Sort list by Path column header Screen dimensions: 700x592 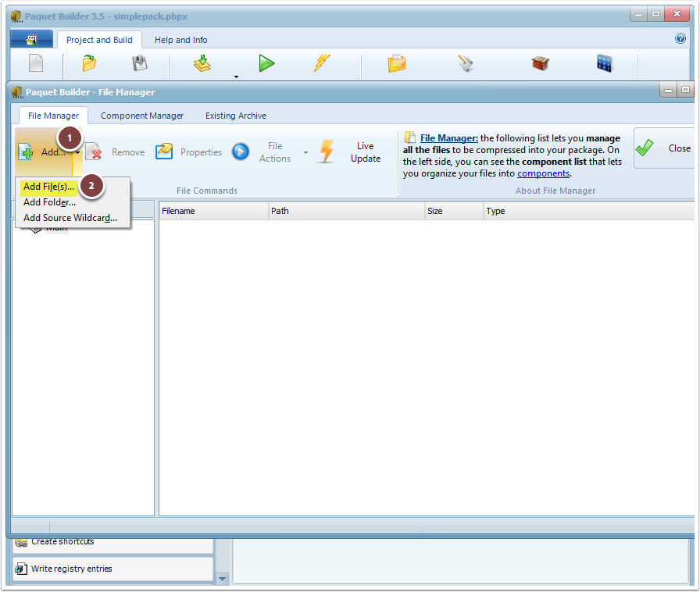[346, 211]
